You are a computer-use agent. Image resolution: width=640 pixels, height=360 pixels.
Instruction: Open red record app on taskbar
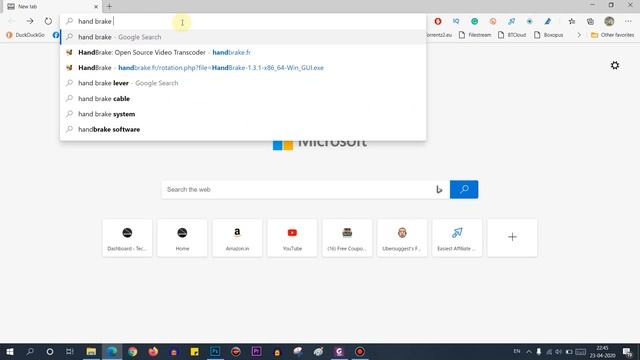(360, 351)
